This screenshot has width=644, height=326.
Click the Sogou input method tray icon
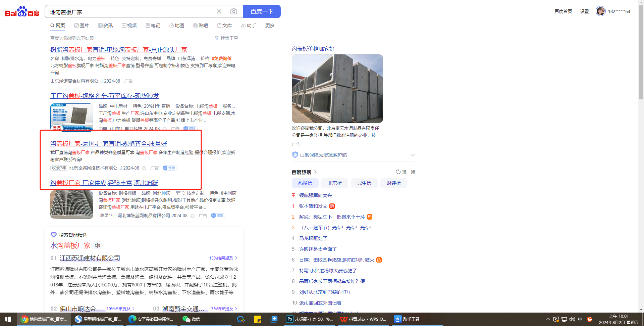[x=589, y=319]
